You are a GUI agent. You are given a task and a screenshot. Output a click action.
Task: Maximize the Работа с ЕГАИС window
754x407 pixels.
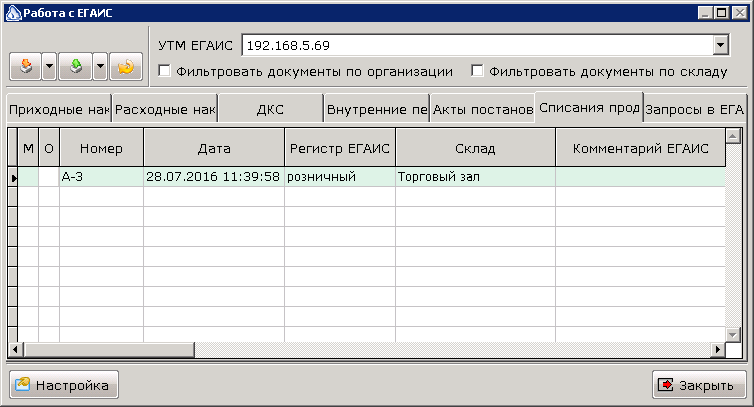point(721,13)
